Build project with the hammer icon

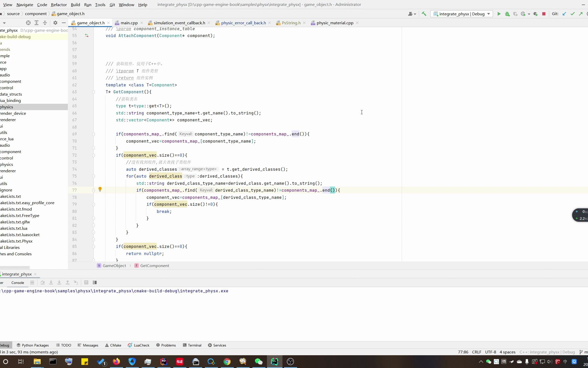tap(424, 14)
